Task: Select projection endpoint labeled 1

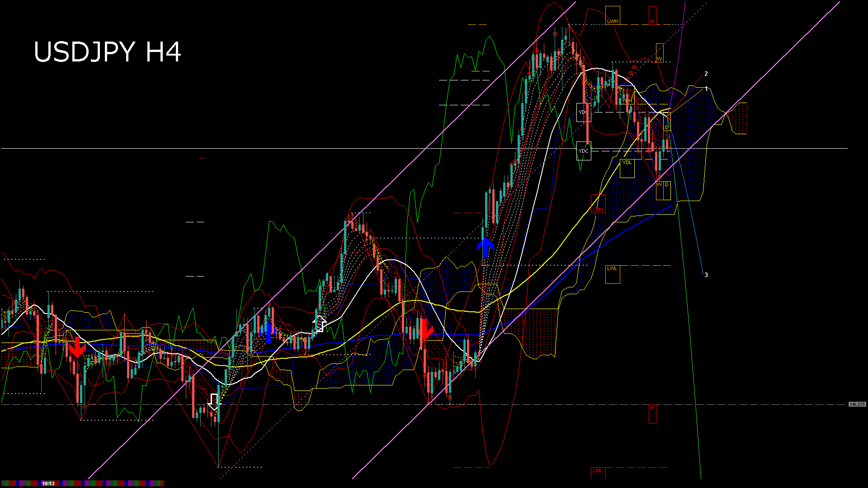Action: point(706,89)
